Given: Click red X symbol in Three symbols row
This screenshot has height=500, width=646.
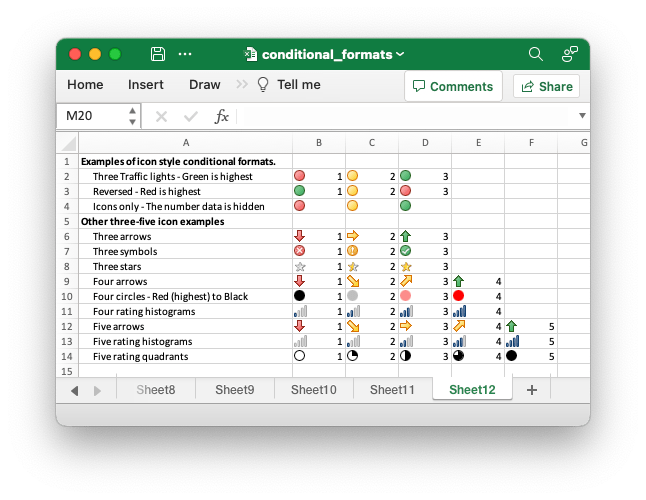Looking at the screenshot, I should pyautogui.click(x=300, y=250).
